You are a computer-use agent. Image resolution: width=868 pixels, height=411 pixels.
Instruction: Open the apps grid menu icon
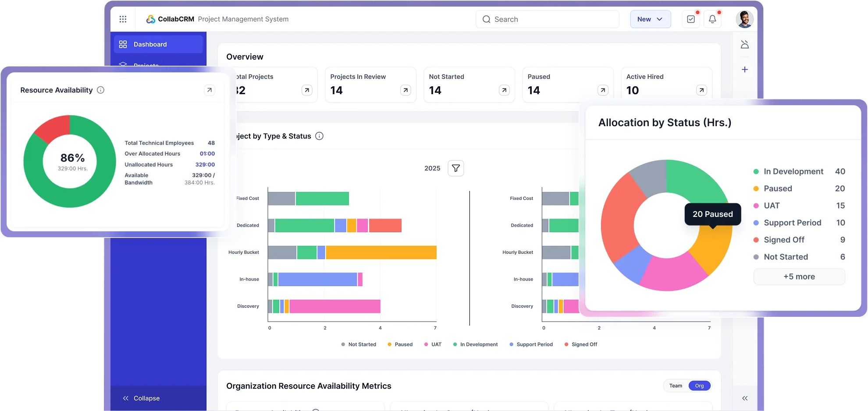click(x=123, y=19)
